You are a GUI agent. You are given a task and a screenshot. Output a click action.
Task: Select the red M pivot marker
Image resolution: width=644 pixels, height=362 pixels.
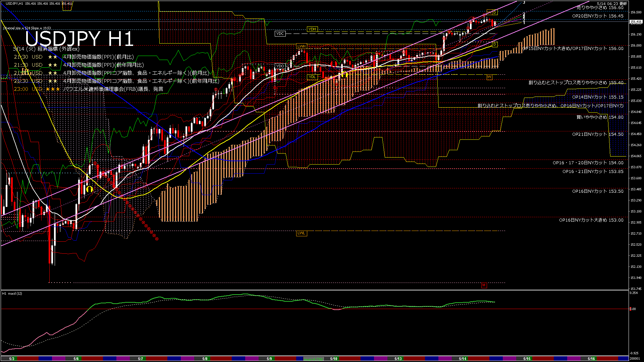point(484,285)
